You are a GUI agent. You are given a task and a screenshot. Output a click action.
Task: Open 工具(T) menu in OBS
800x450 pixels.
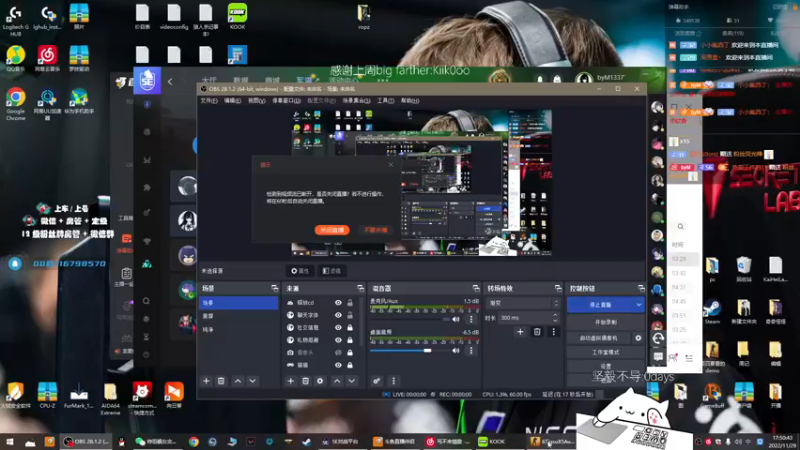tap(385, 101)
